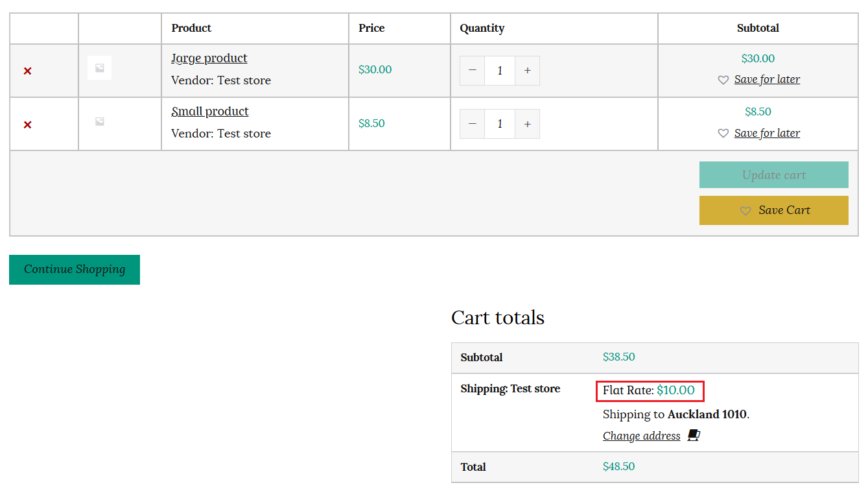Screen dimensions: 868x487
Task: Decrease quantity of Large product
Action: 472,71
